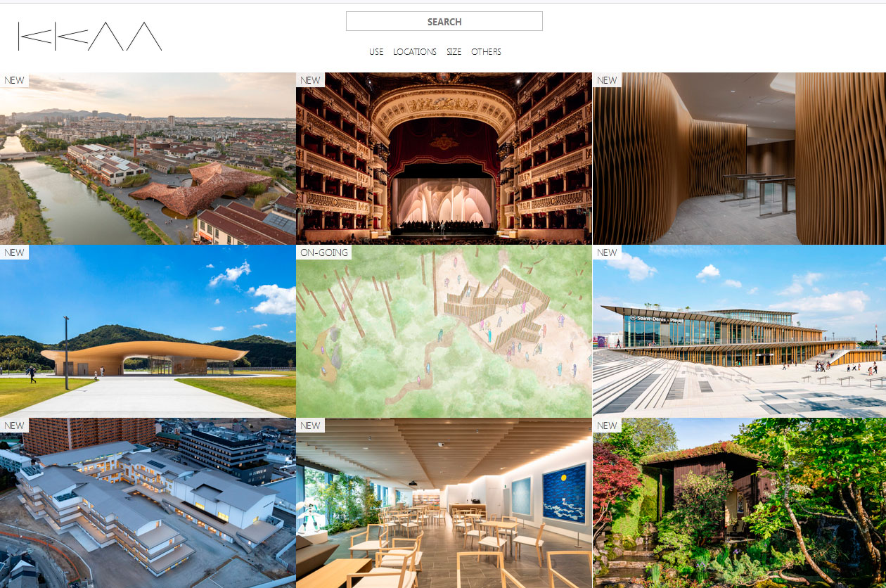
Task: Open the cafe interior with wooden chairs
Action: (444, 503)
